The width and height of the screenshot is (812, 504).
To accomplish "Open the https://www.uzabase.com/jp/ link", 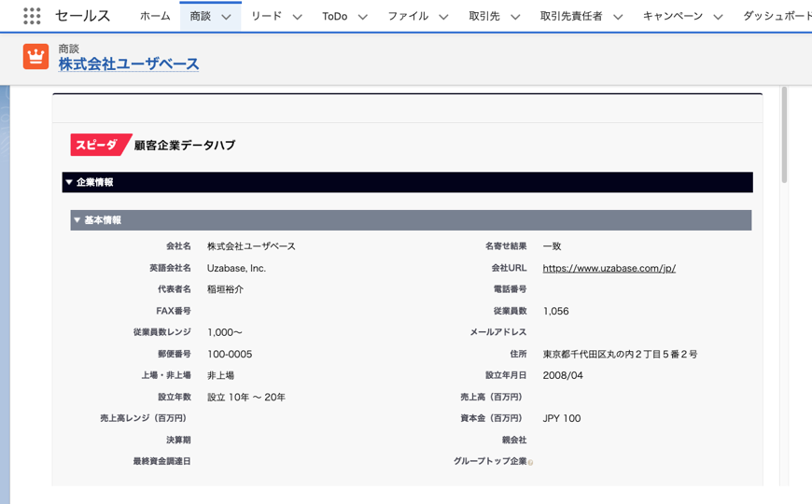I will coord(609,268).
